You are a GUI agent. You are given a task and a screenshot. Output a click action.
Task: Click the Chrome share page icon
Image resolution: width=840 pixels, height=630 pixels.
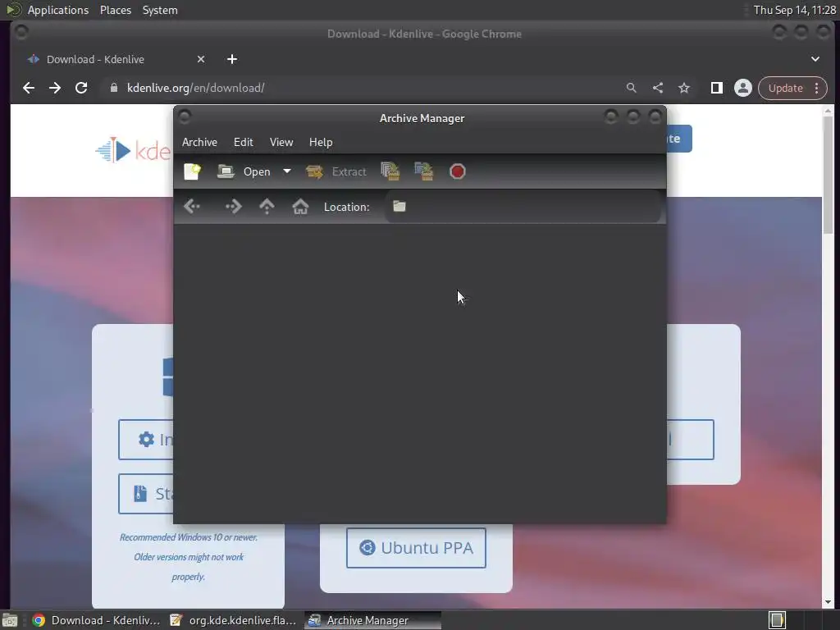tap(658, 88)
